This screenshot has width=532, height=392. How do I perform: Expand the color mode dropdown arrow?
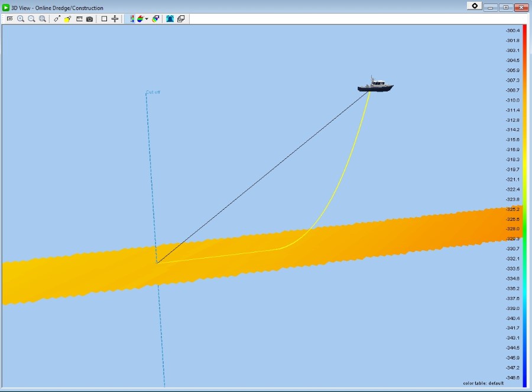tap(147, 19)
